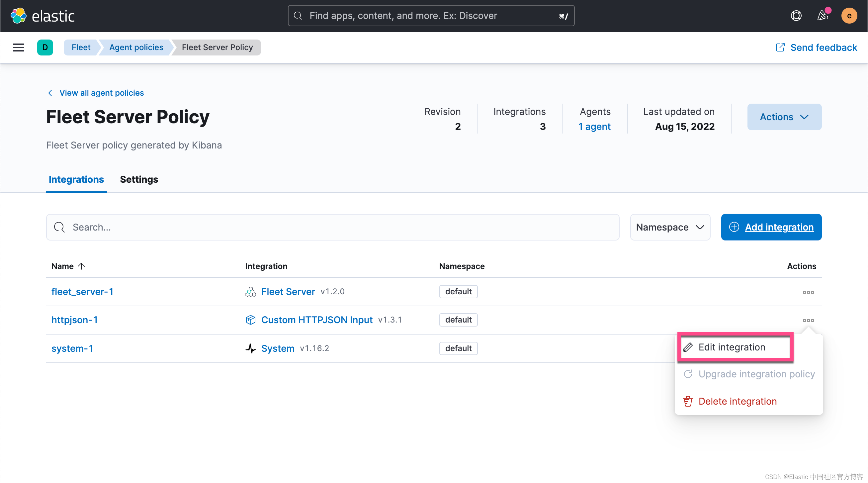Open actions menu for fleet_server-1 row

pos(808,292)
